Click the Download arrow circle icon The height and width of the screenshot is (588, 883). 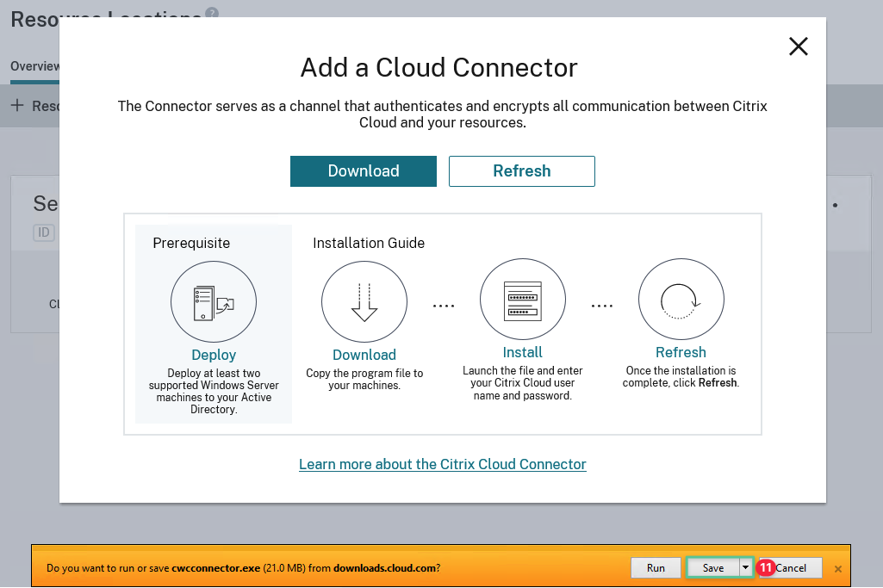click(364, 301)
